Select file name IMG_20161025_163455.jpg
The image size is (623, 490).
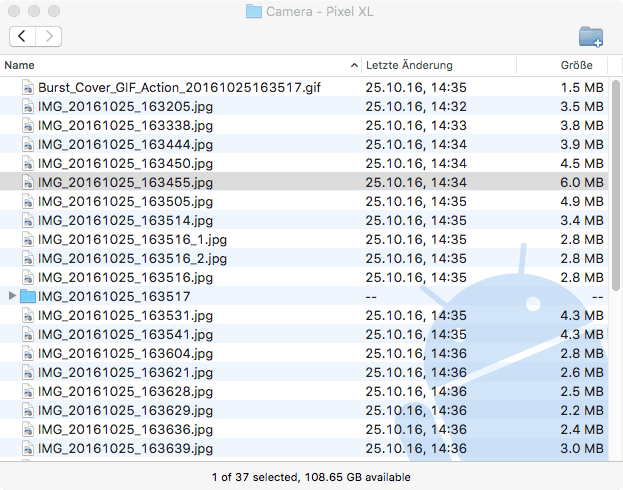[x=126, y=182]
